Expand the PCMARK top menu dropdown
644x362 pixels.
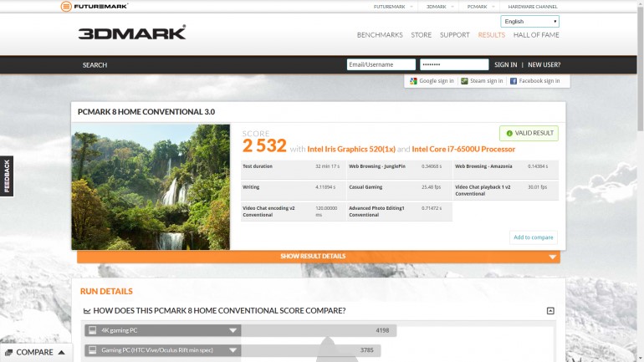(x=493, y=7)
